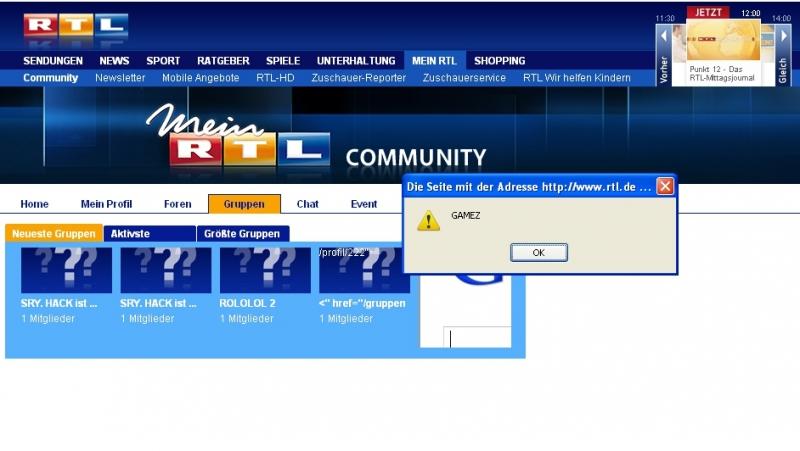This screenshot has height=451, width=800.
Task: Open the SENDUNGEN menu
Action: pos(53,61)
